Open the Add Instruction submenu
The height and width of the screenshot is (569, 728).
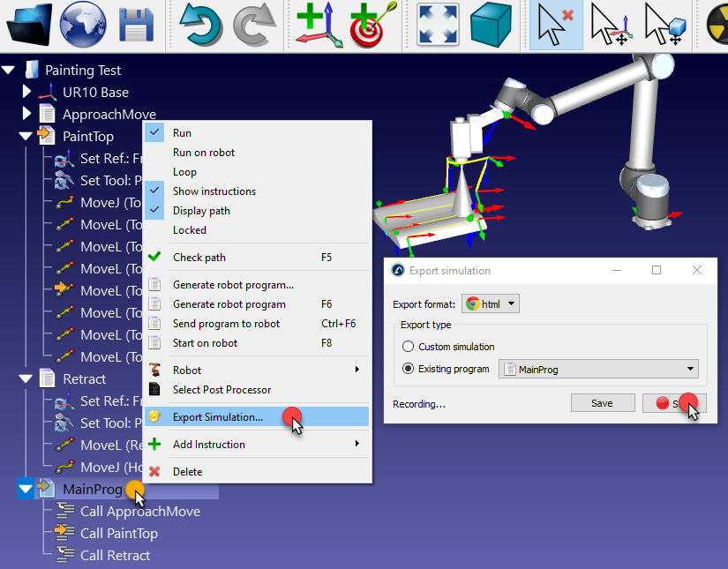[x=208, y=445]
